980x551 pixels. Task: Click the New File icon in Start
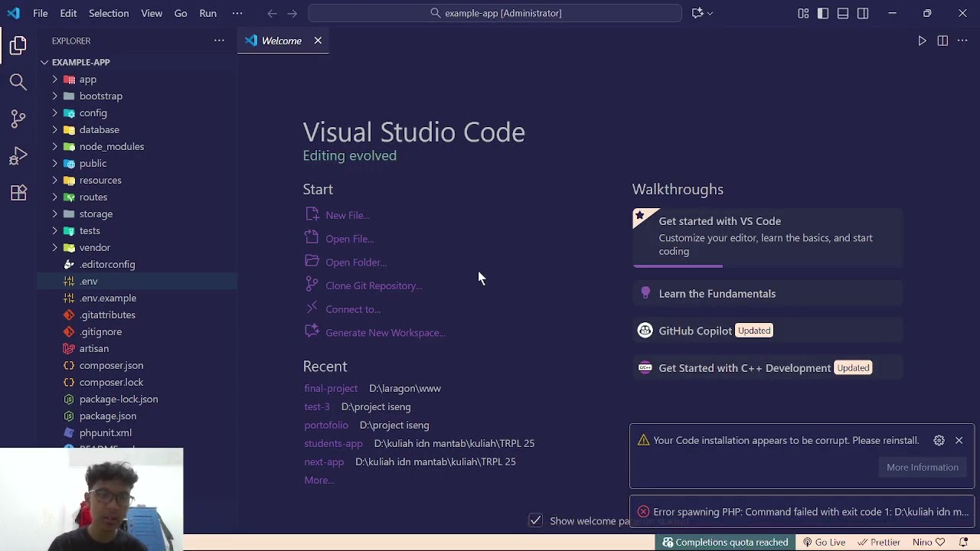pos(312,214)
